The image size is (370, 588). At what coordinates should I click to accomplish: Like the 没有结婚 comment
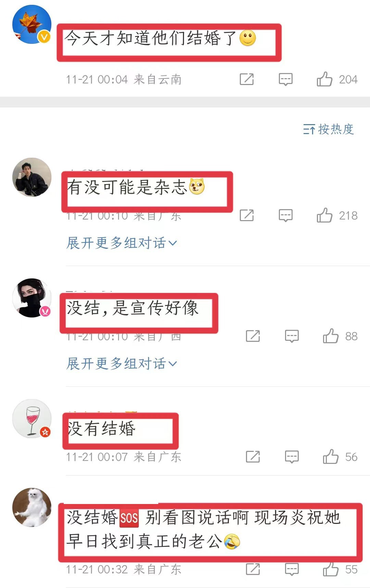[x=331, y=457]
